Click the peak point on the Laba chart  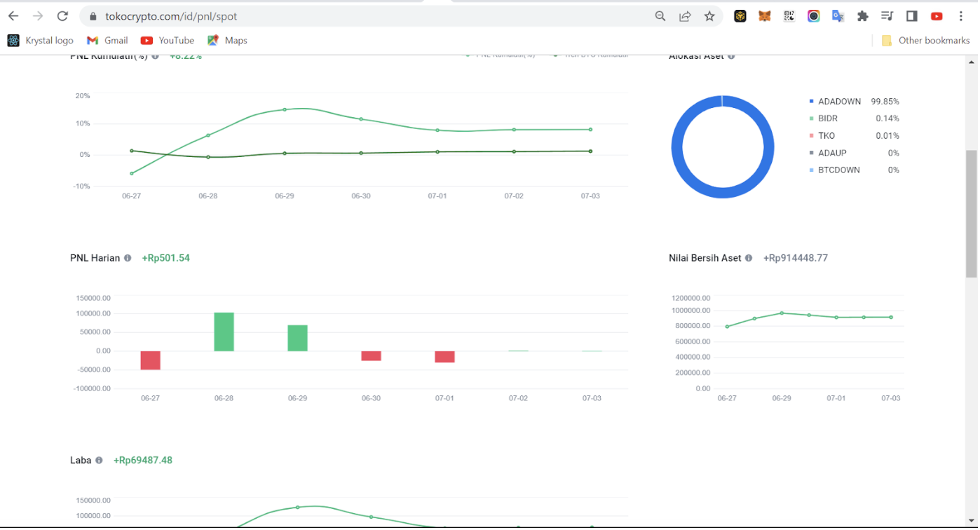coord(297,508)
